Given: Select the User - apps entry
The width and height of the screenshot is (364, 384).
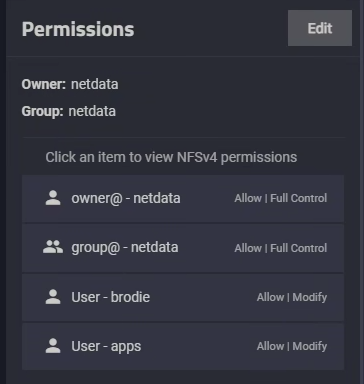Looking at the screenshot, I should click(x=183, y=346).
